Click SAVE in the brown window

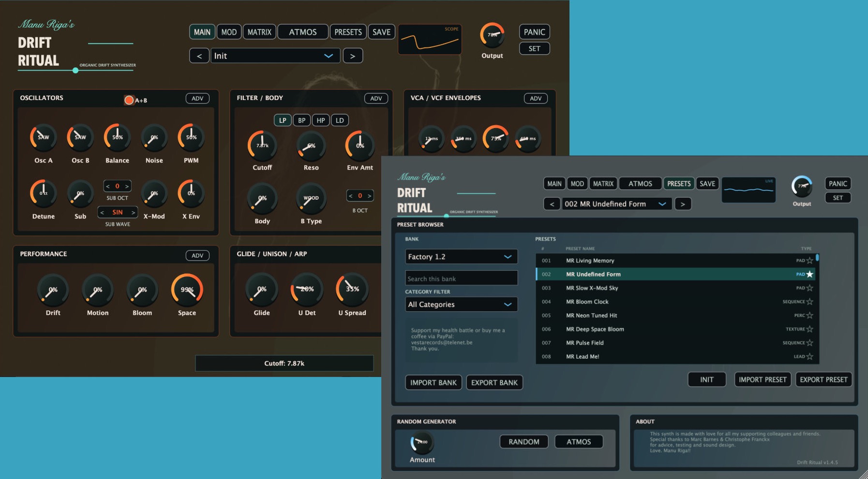pos(381,32)
